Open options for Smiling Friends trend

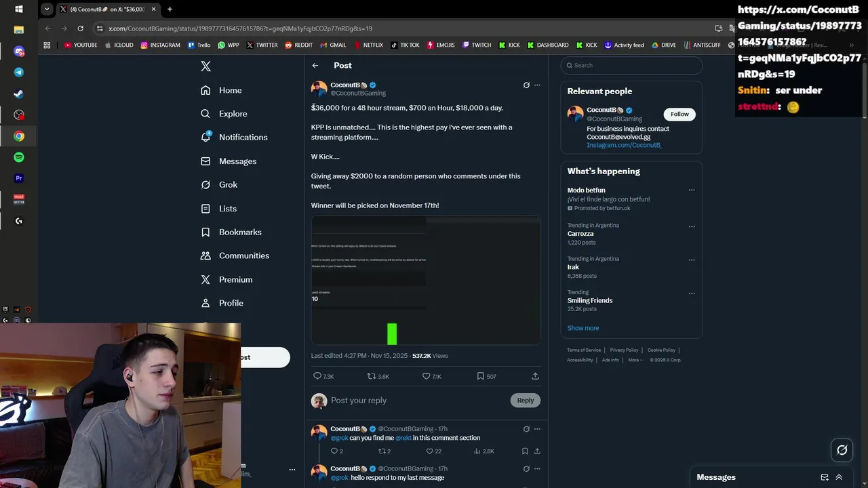point(692,293)
